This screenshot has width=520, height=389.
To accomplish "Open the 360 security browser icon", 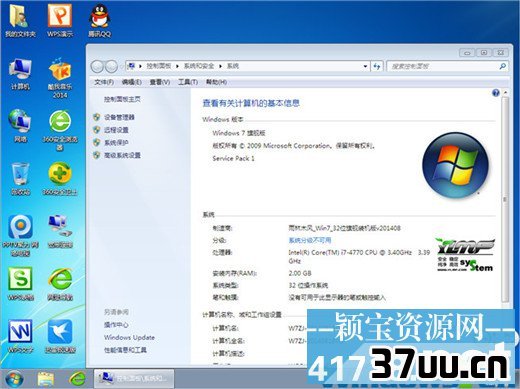I will click(60, 130).
